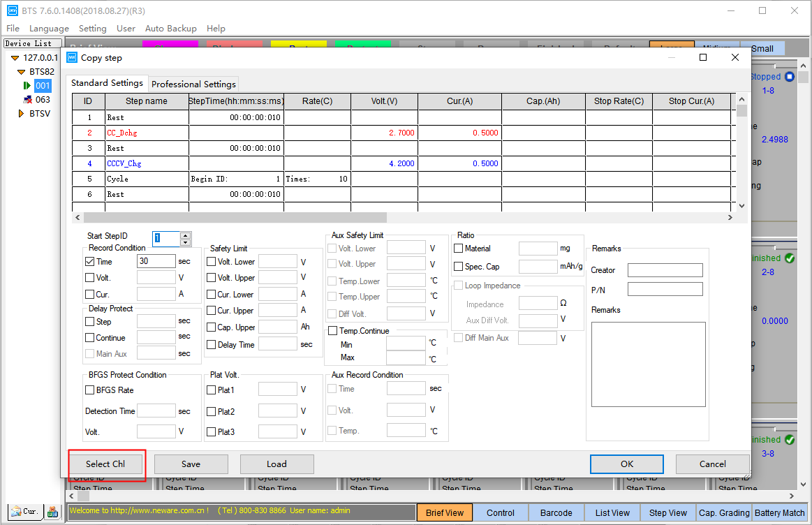Viewport: 812px width, 525px height.
Task: Click the Copy step dialog title icon
Action: click(x=72, y=57)
